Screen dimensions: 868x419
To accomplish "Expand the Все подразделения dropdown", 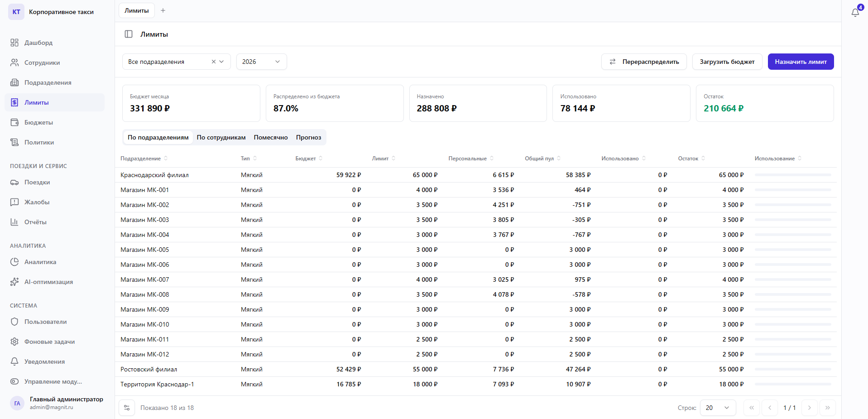I will click(x=222, y=62).
